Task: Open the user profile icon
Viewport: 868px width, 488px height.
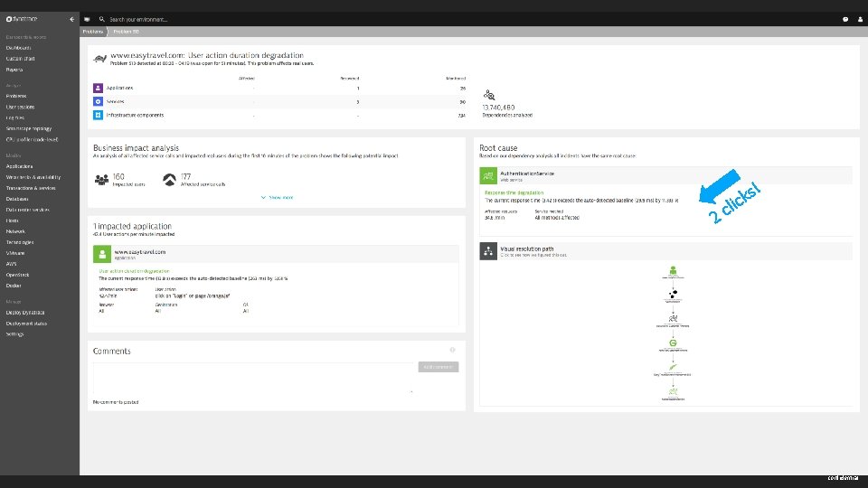Action: 860,19
